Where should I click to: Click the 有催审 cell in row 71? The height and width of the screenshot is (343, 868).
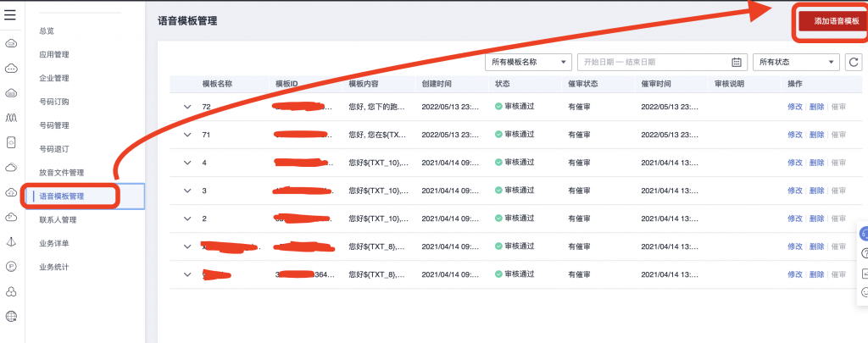(x=579, y=135)
